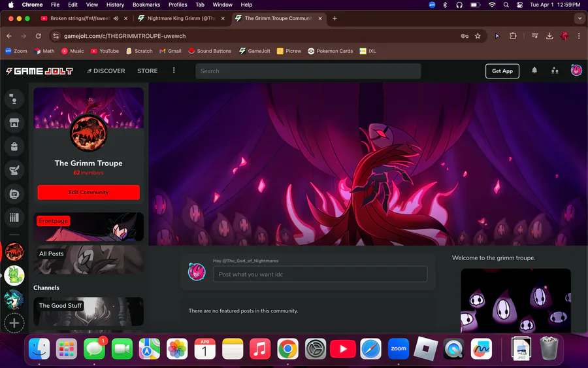
Task: Open the Frontpage channel
Action: pos(88,227)
